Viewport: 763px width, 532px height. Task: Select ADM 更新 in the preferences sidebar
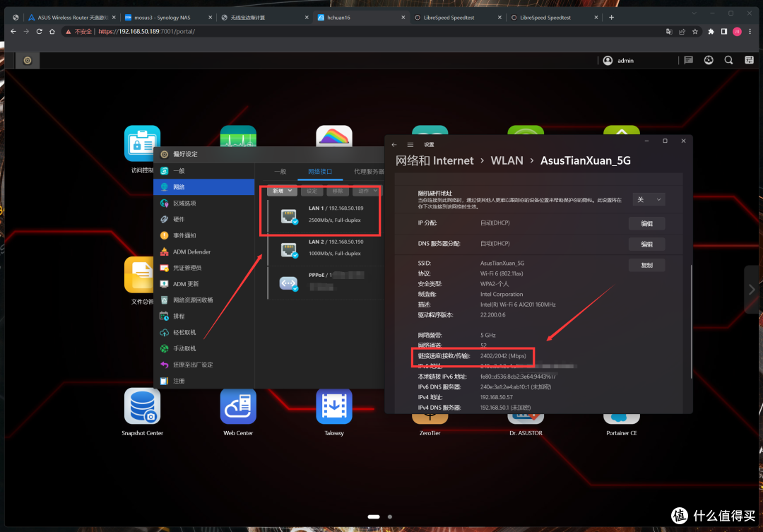tap(204, 284)
